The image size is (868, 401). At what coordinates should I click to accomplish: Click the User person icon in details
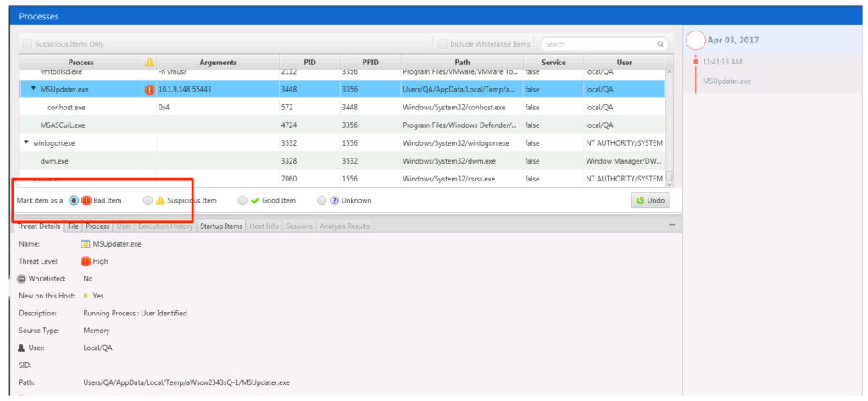click(x=22, y=348)
